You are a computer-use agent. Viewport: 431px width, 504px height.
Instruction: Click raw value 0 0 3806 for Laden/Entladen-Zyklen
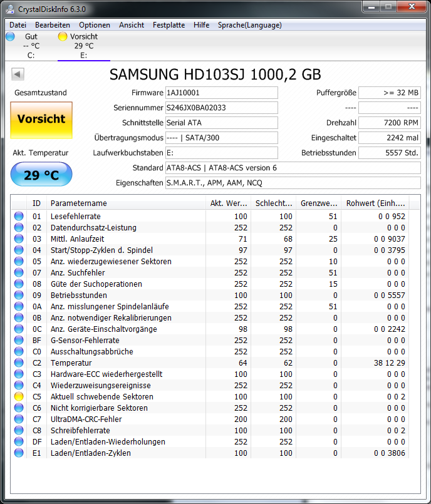(x=389, y=453)
